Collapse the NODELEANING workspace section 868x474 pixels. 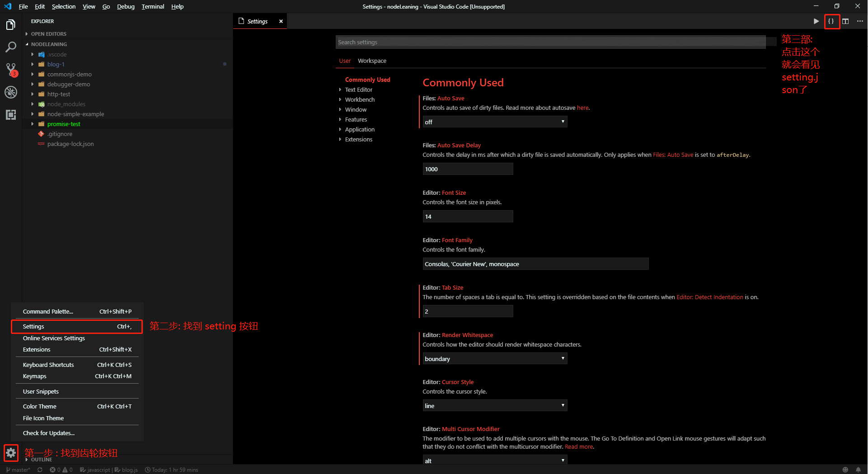pyautogui.click(x=27, y=44)
